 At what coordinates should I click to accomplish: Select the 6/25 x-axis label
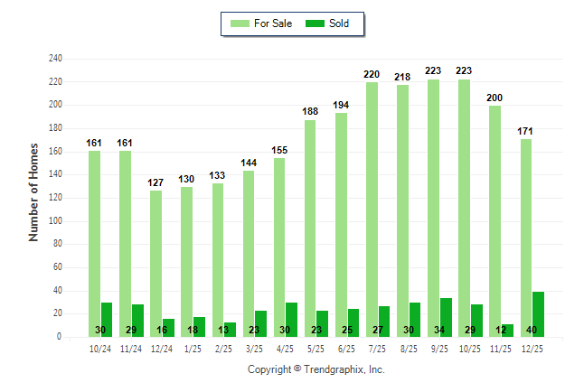[x=347, y=349]
